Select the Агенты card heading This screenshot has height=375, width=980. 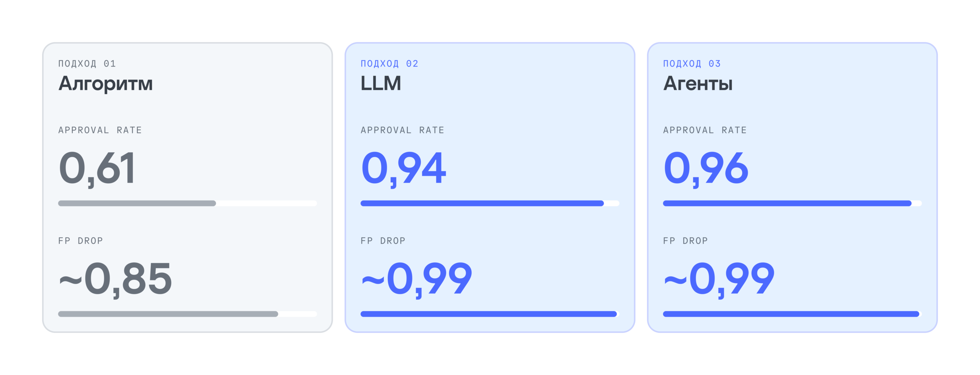697,83
